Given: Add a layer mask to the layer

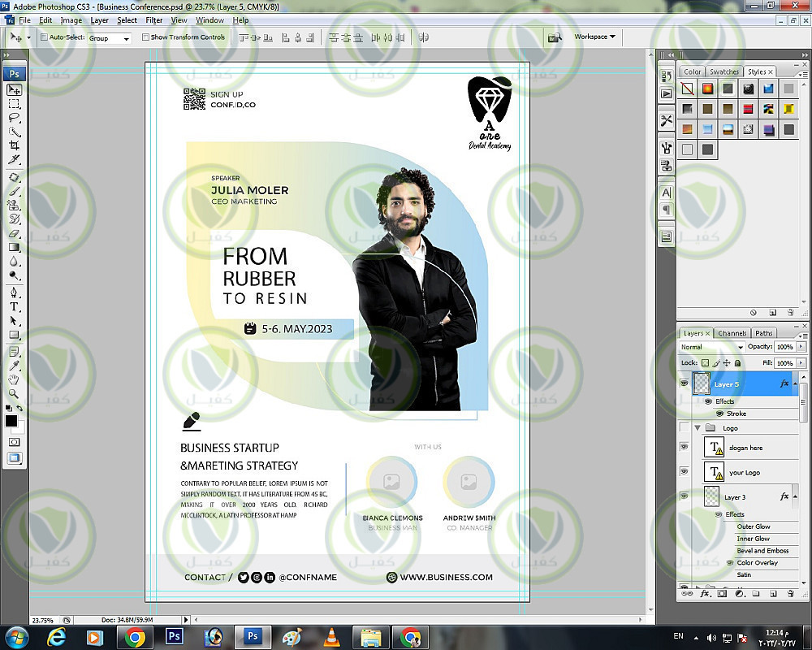Looking at the screenshot, I should (722, 593).
